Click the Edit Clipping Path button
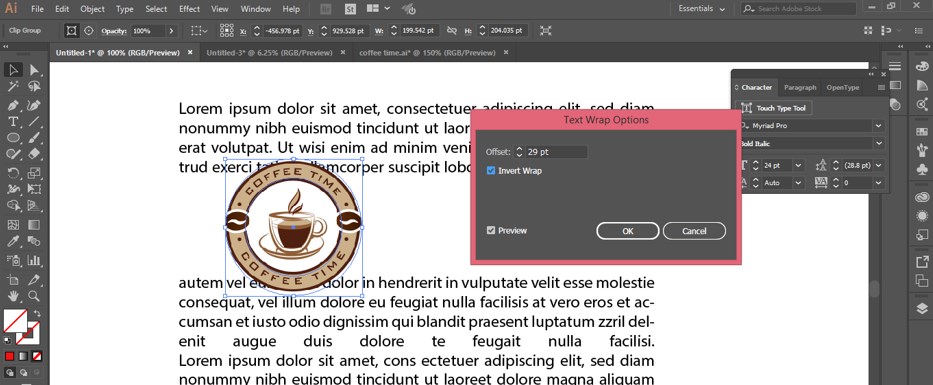The height and width of the screenshot is (385, 933). click(71, 30)
